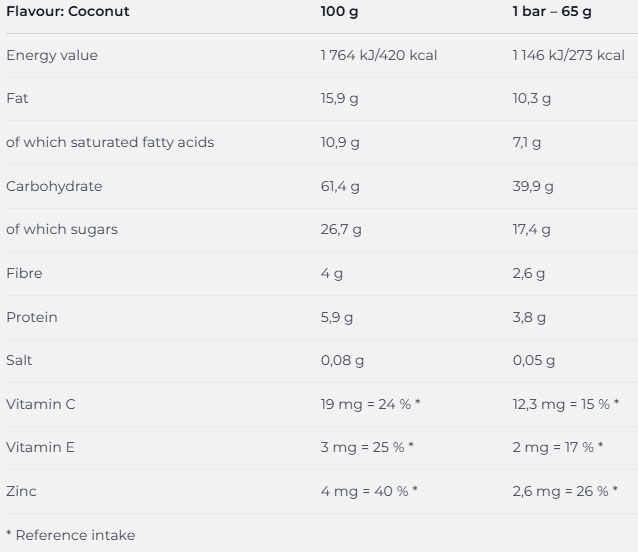Click the "* Reference intake" footnote

point(70,535)
